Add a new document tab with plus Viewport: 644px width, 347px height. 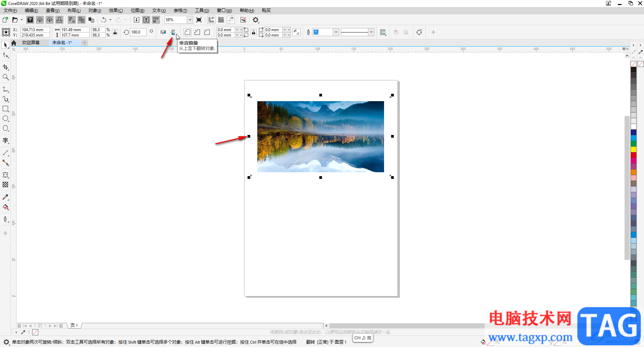[85, 43]
